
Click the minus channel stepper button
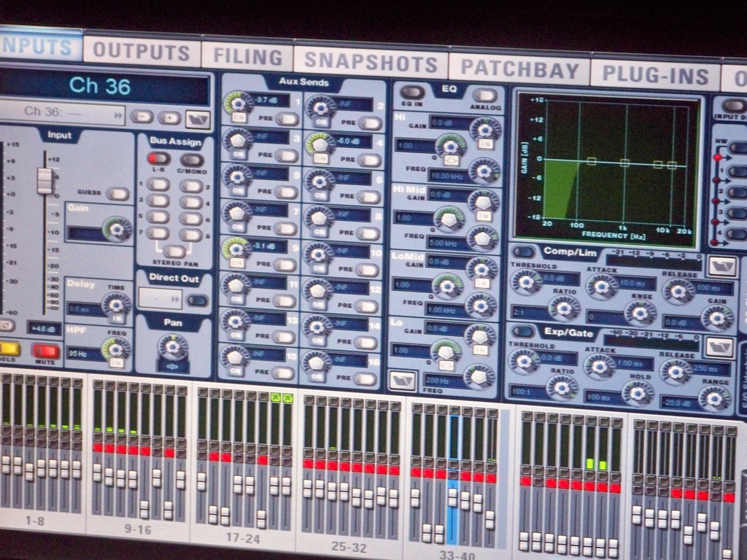[x=142, y=117]
